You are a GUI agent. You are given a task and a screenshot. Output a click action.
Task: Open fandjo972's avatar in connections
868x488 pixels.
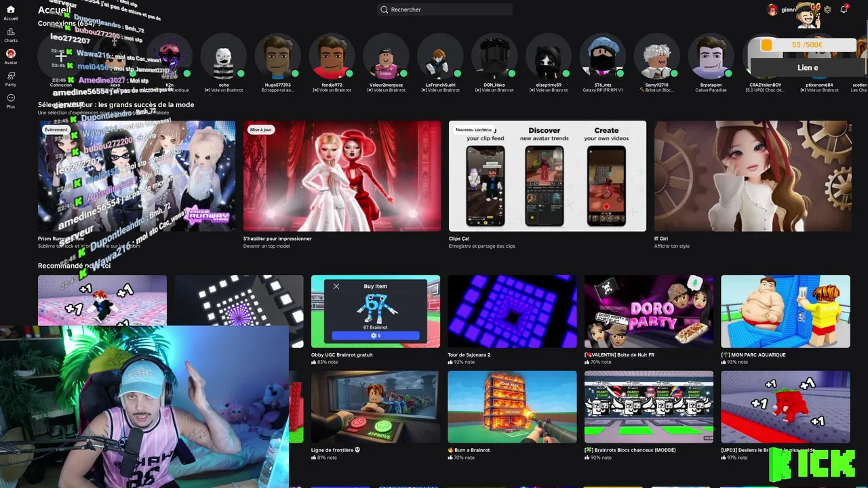tap(332, 57)
